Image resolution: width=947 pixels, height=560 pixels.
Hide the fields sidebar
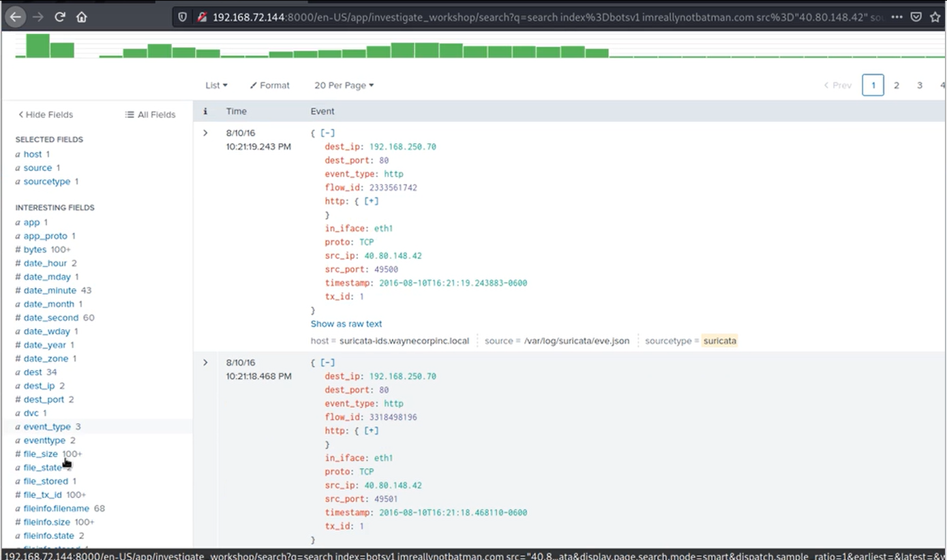46,114
